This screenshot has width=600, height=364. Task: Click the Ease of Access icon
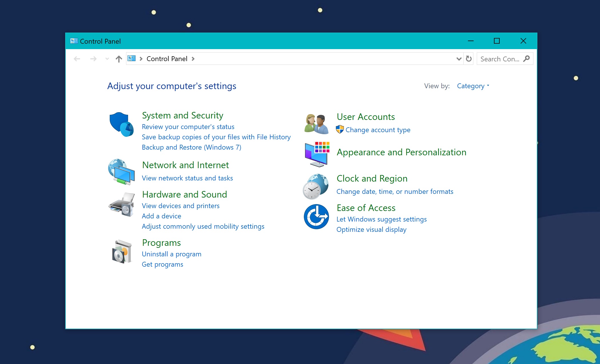coord(316,217)
